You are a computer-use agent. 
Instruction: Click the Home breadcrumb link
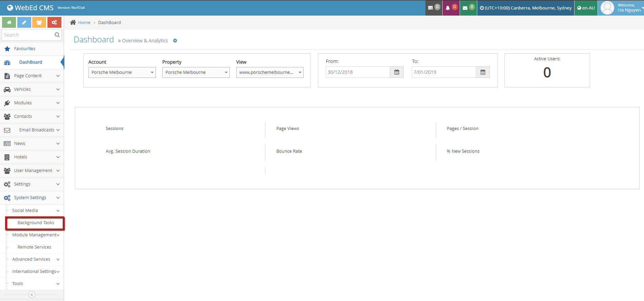click(x=84, y=23)
